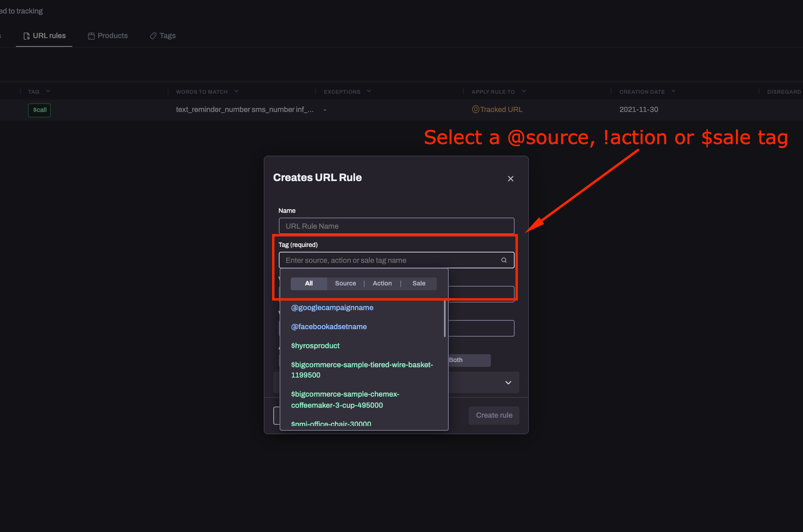Expand the WORDS TO MATCH column sort dropdown
The width and height of the screenshot is (803, 532).
tap(237, 91)
